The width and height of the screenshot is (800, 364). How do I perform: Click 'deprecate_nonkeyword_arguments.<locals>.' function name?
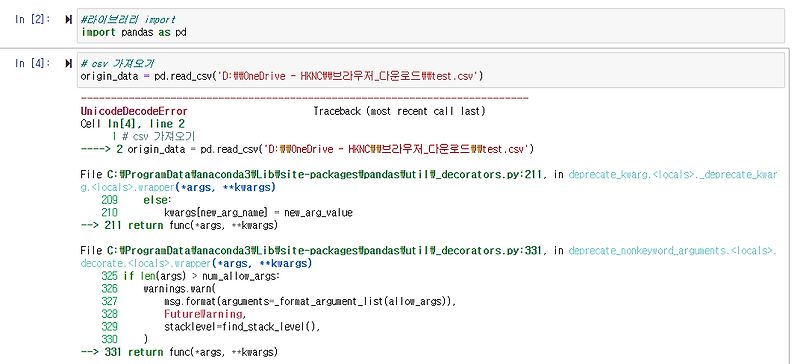coord(672,251)
